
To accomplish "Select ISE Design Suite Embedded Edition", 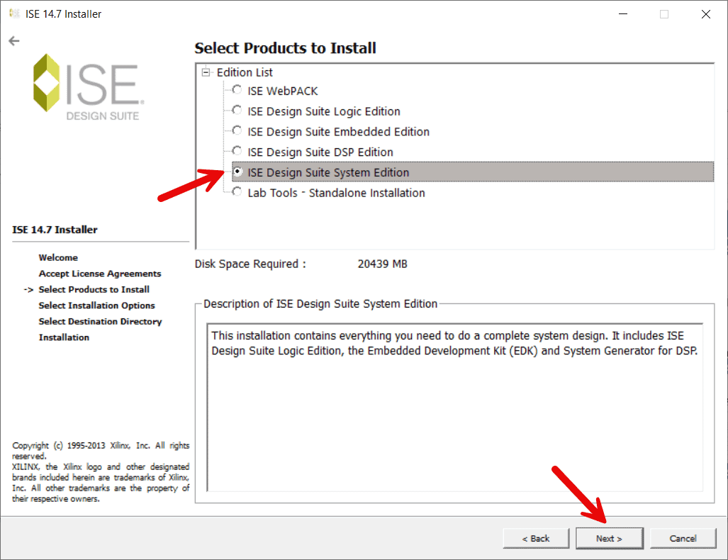I will click(237, 130).
